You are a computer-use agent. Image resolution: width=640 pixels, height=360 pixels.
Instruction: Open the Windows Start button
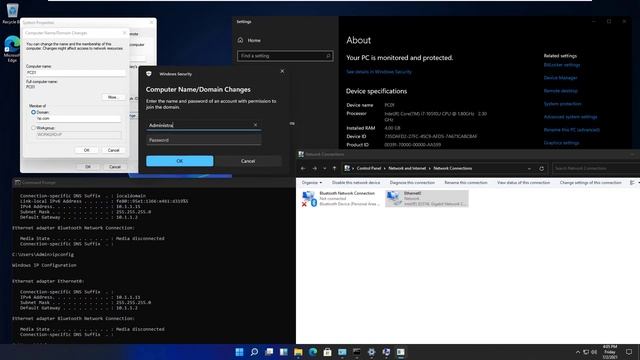click(240, 352)
